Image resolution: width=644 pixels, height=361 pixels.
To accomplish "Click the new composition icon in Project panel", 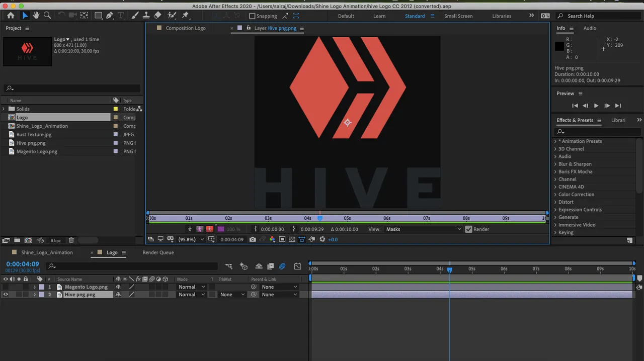I will coord(28,240).
